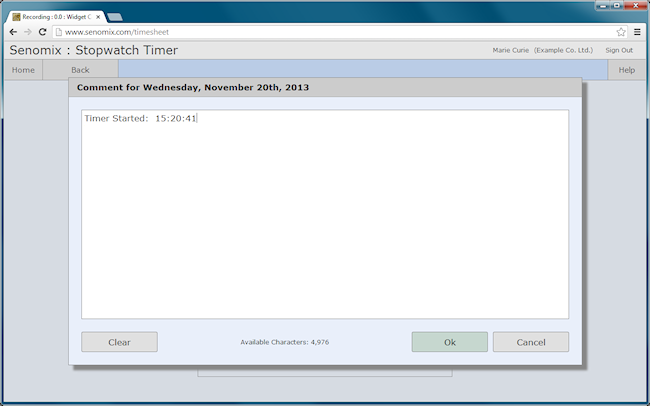
Task: Click the page icon in the address bar
Action: tap(59, 32)
